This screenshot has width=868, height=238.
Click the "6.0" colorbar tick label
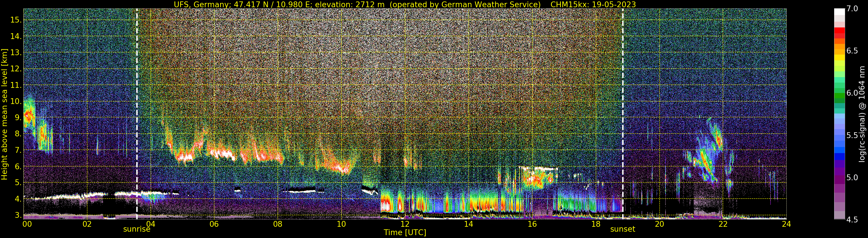pos(852,93)
